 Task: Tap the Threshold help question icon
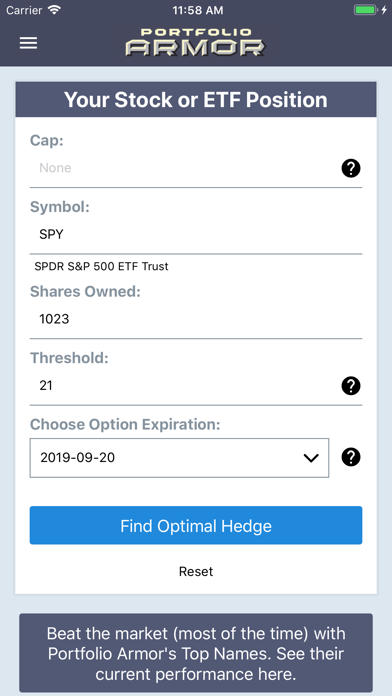351,386
